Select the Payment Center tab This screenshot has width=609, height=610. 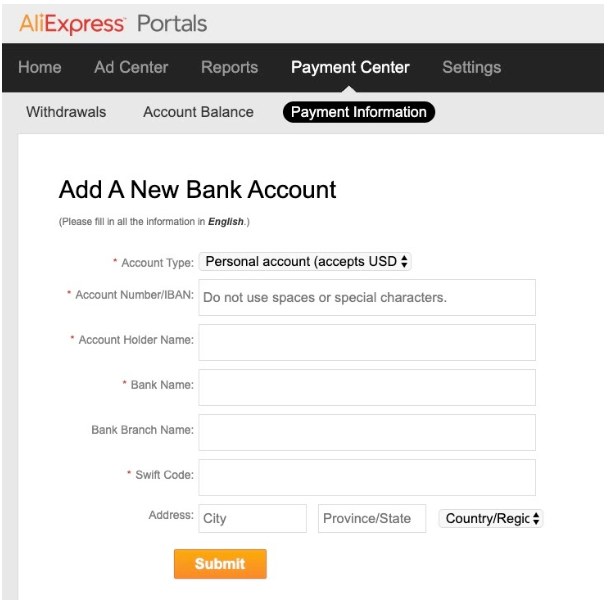click(350, 67)
